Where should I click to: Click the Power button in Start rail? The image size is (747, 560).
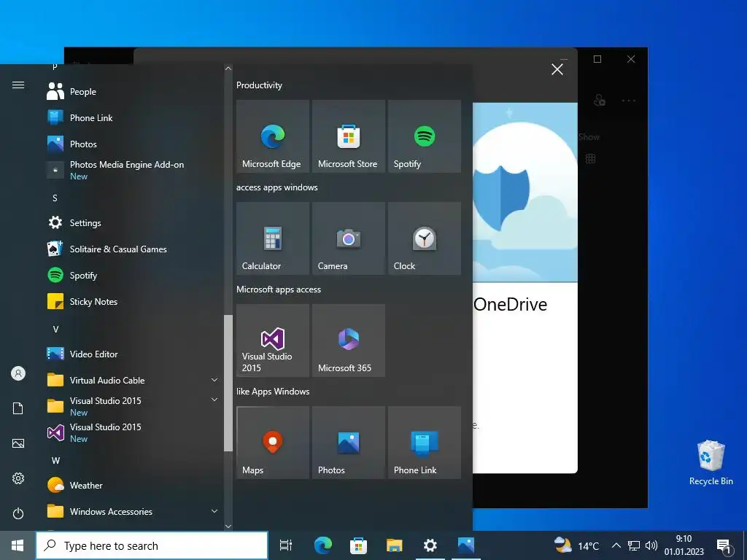coord(18,513)
